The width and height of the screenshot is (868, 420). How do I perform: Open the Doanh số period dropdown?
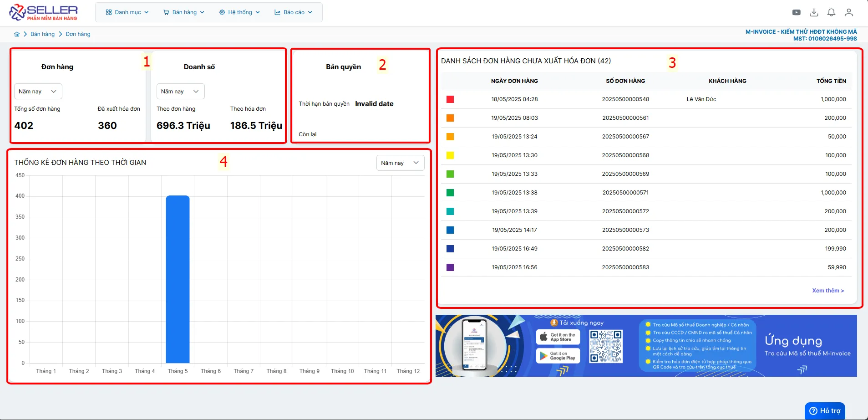[x=180, y=92]
